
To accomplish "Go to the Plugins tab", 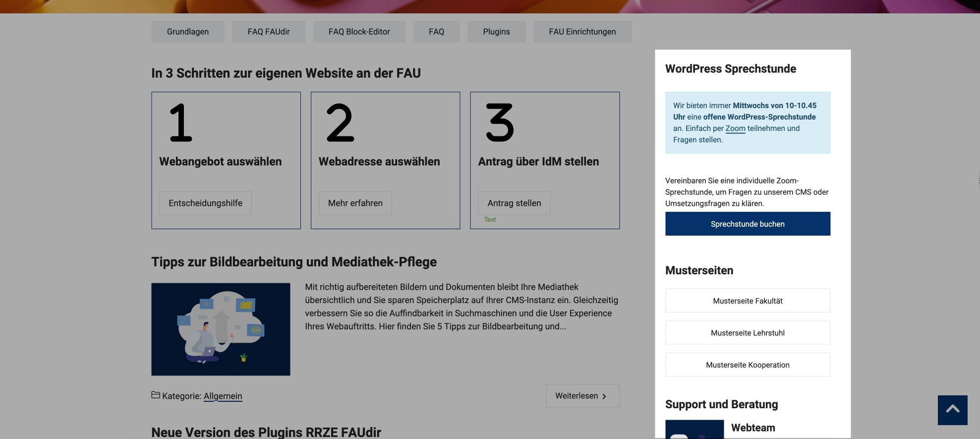I will point(496,32).
